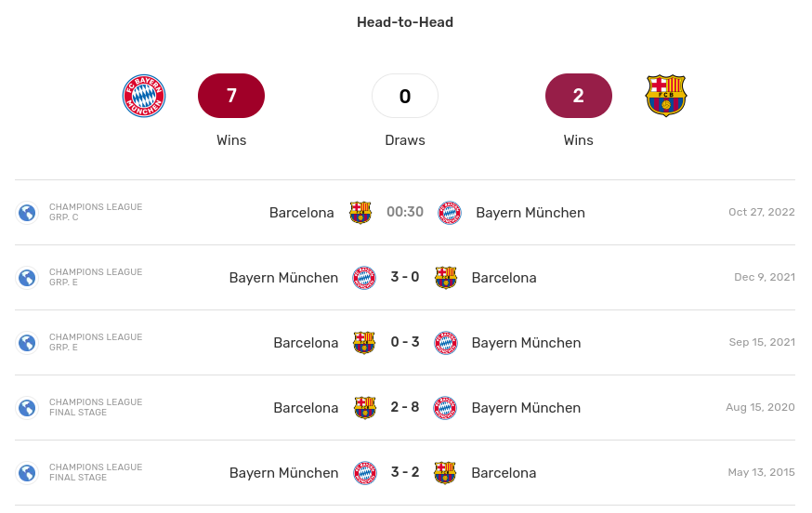Click the globe icon for Dec 9, 2021 match
812x513 pixels.
27,278
